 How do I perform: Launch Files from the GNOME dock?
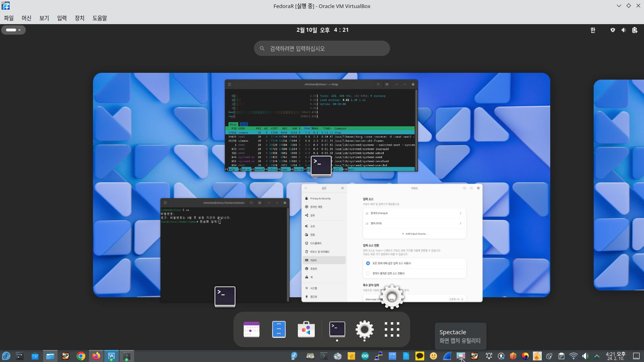[x=279, y=329]
